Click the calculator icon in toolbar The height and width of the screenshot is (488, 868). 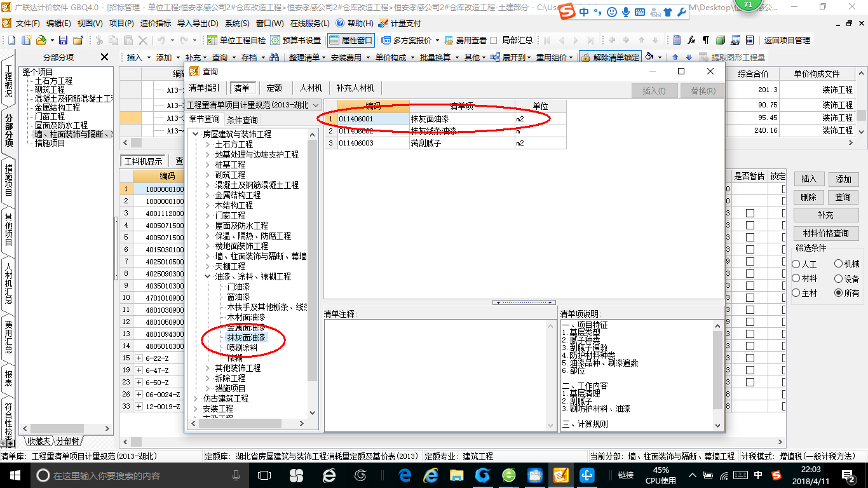click(x=677, y=40)
